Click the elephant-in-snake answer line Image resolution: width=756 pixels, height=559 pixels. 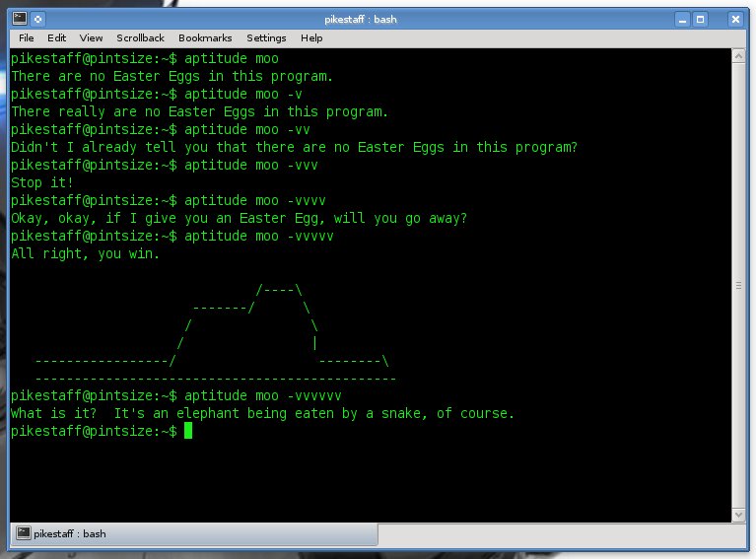(263, 413)
